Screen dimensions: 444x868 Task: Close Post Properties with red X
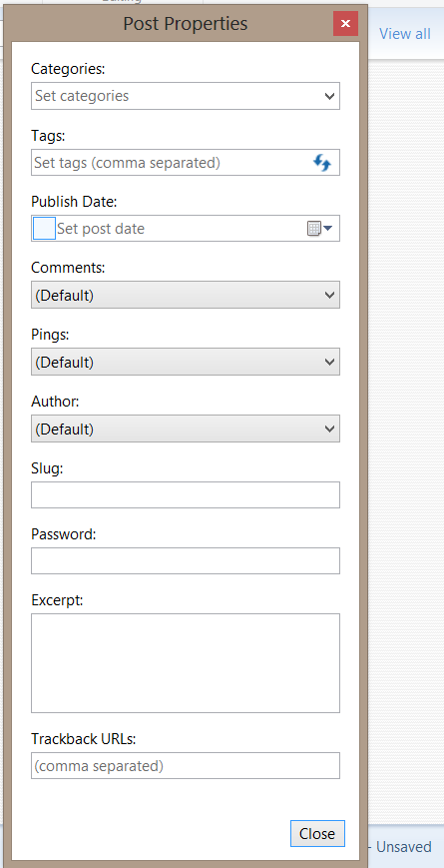tap(345, 23)
